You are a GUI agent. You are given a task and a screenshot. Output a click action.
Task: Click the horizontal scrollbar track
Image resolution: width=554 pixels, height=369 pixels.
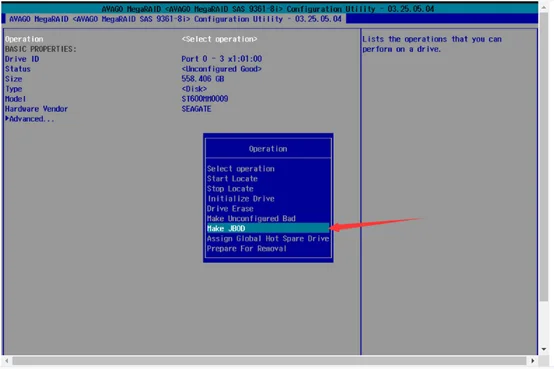[x=269, y=361]
